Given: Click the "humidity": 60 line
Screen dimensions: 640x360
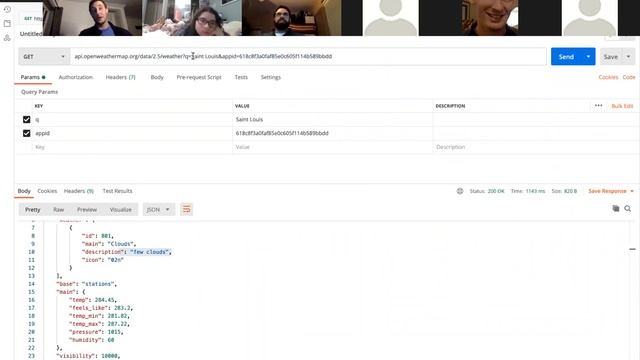Looking at the screenshot, I should click(91, 340).
